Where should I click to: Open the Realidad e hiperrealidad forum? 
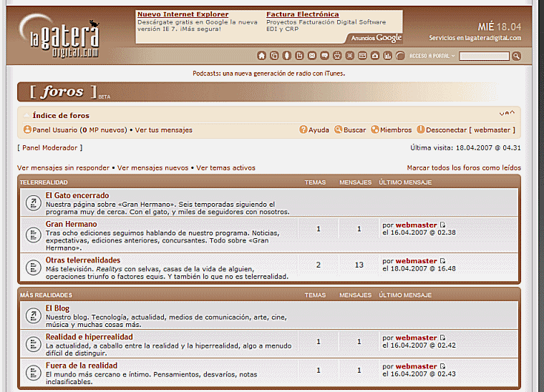[x=89, y=337]
